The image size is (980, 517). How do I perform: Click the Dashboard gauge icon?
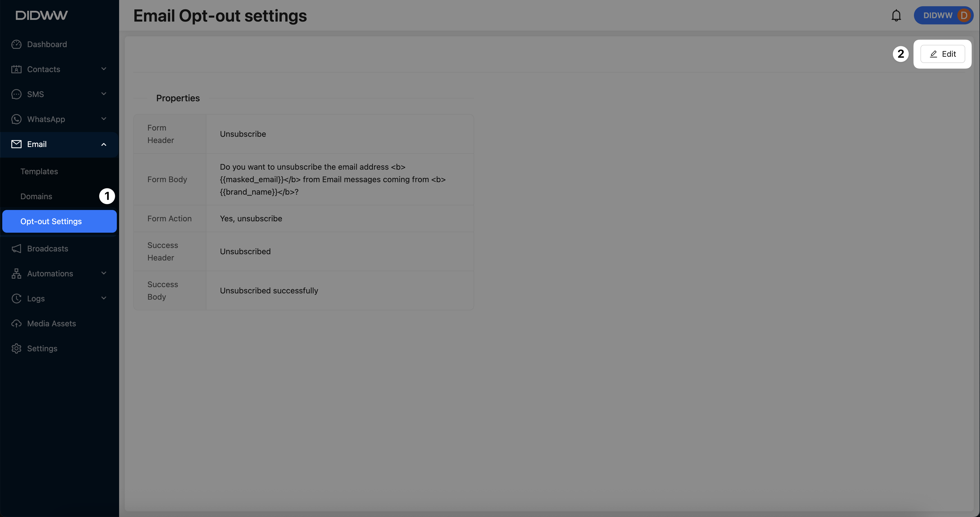16,45
